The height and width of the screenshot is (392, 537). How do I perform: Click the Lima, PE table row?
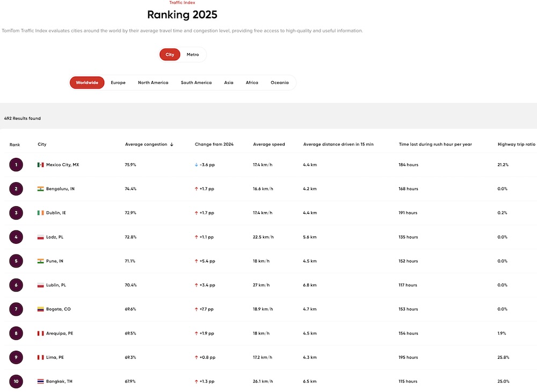(268, 358)
